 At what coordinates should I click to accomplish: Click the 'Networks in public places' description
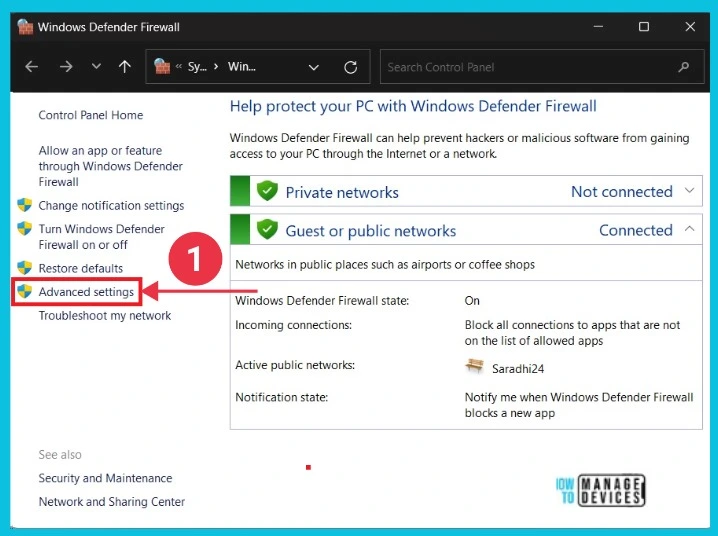point(385,265)
